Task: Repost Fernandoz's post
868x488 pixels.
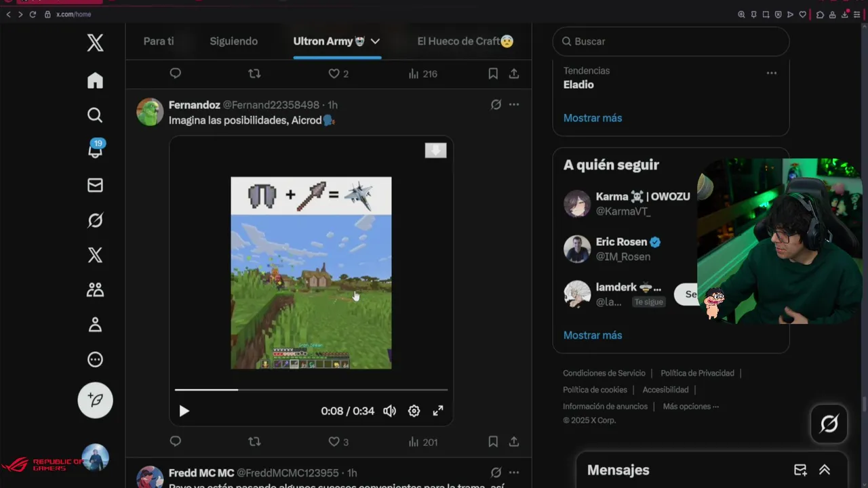Action: (x=254, y=441)
